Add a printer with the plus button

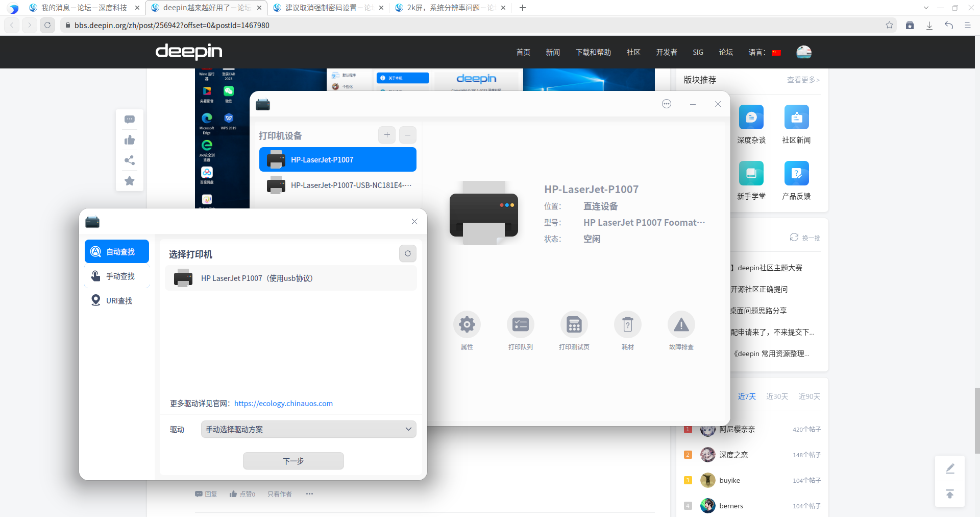(x=387, y=135)
